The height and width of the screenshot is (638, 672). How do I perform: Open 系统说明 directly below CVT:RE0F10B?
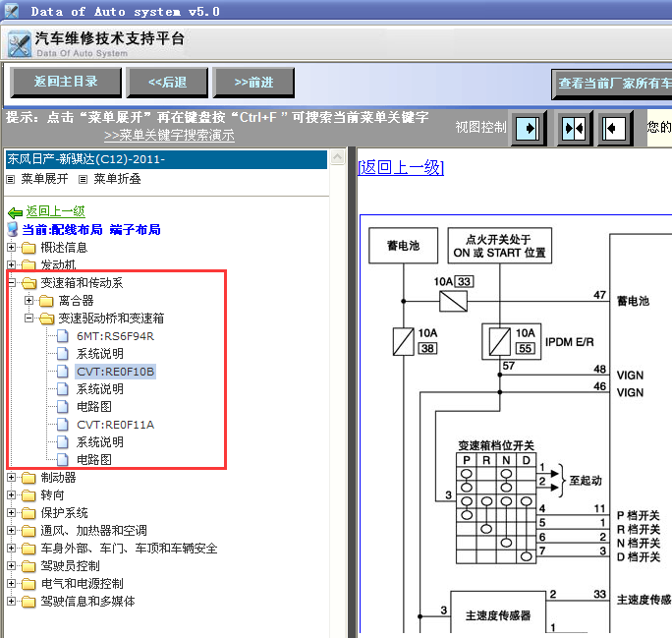coord(100,389)
